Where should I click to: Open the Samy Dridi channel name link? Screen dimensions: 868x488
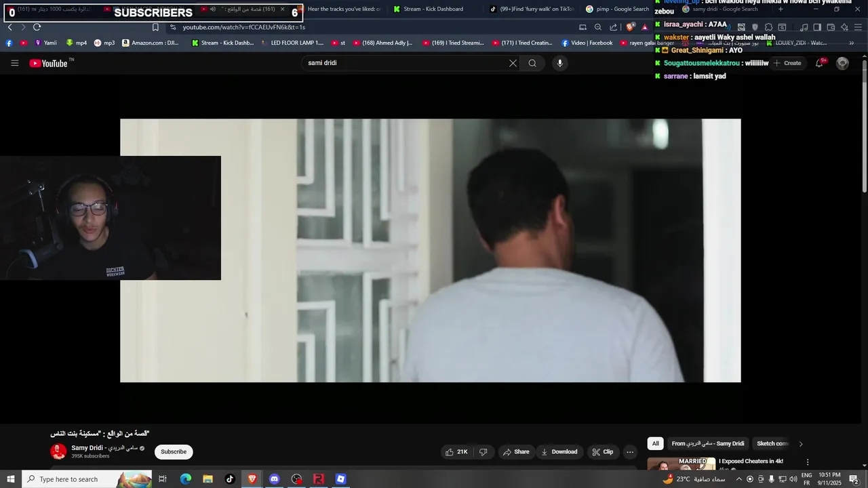pos(104,448)
